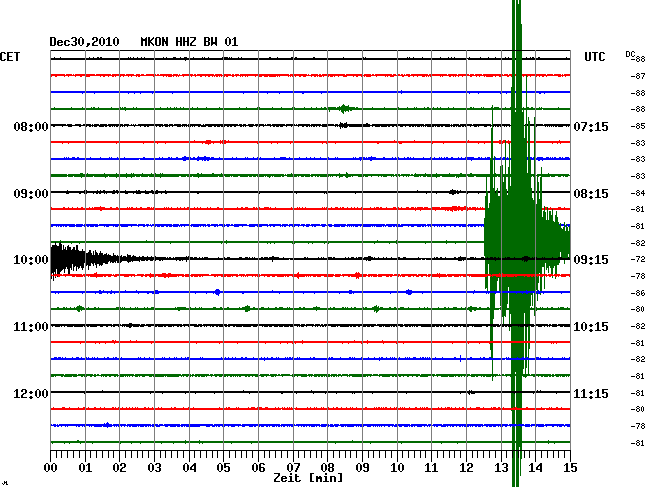This screenshot has height=494, width=650.
Task: Click the "01" minute axis label
Action: [x=85, y=468]
